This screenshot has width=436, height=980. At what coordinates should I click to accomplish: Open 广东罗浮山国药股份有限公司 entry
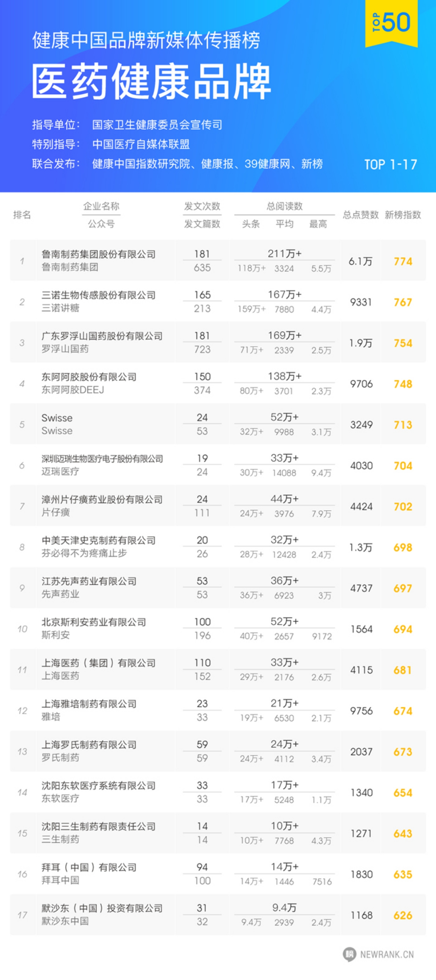102,336
